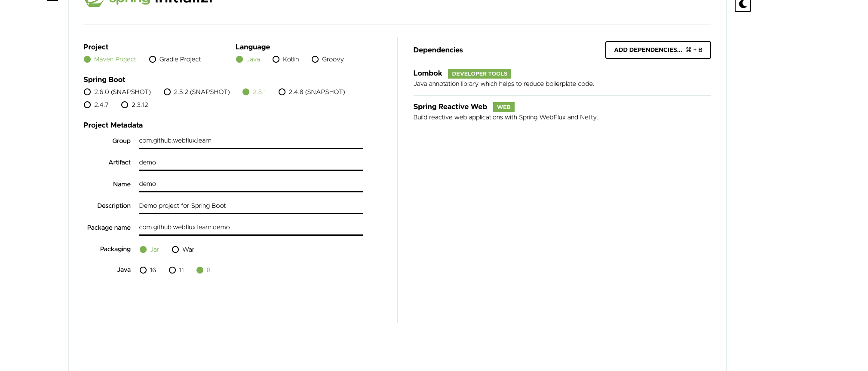Click the Group input field

coord(251,141)
